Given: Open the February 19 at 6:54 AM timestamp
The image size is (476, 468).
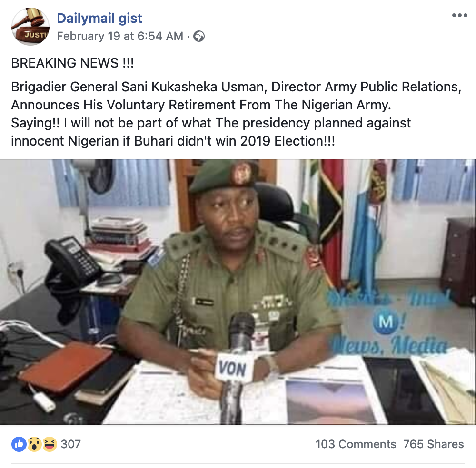Looking at the screenshot, I should click(120, 36).
